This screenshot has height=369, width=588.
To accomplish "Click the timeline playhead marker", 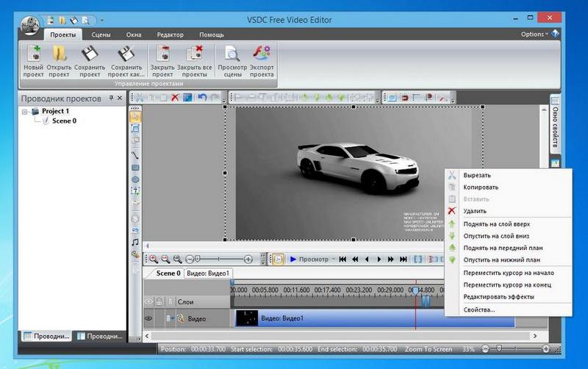I will (415, 290).
